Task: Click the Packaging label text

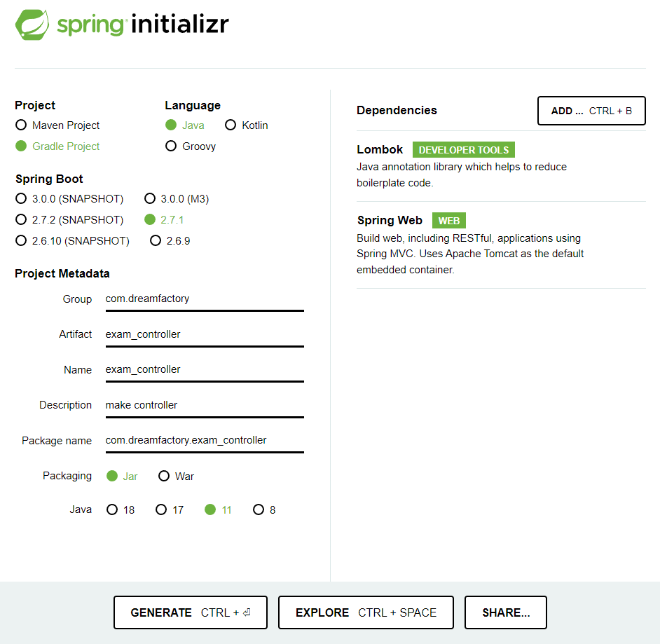Action: [x=67, y=476]
